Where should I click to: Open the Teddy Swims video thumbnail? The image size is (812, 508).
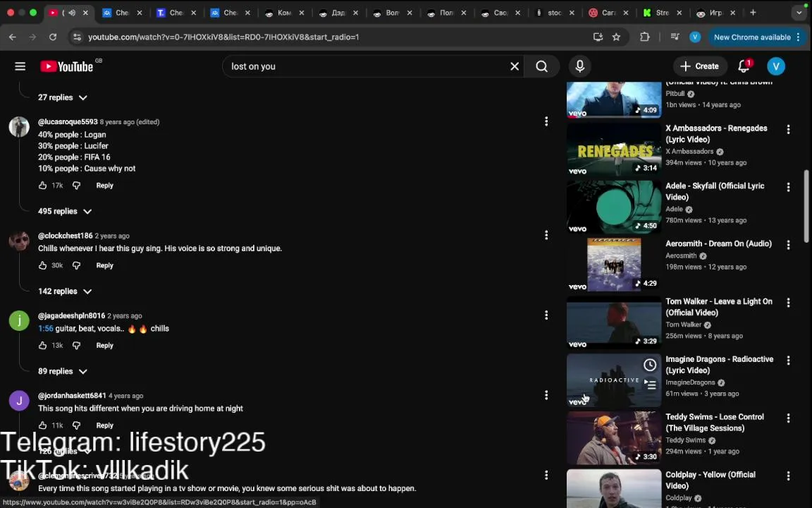(x=614, y=438)
